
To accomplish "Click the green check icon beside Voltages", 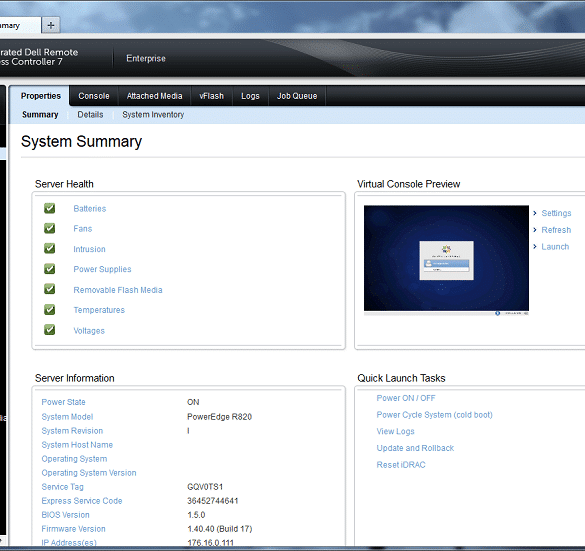I will click(49, 330).
